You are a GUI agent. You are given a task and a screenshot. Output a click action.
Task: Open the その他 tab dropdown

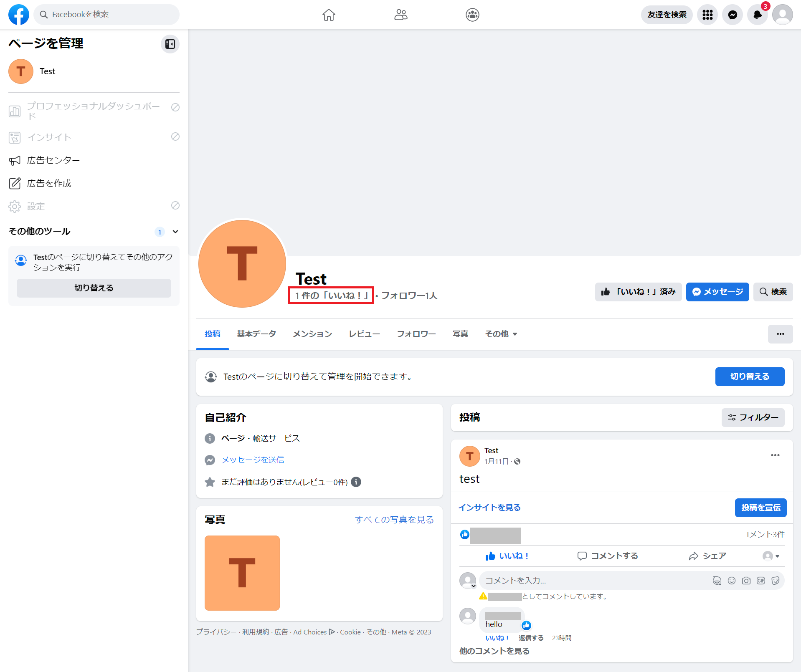501,334
